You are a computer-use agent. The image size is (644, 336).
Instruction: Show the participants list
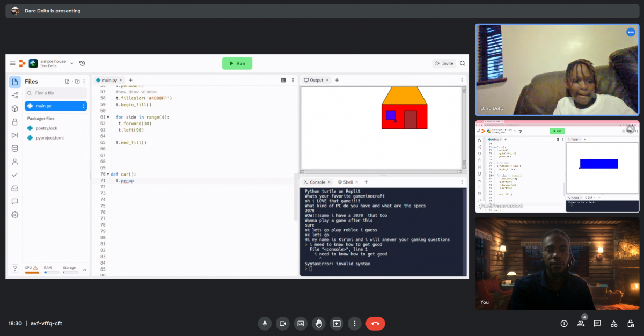pyautogui.click(x=581, y=324)
